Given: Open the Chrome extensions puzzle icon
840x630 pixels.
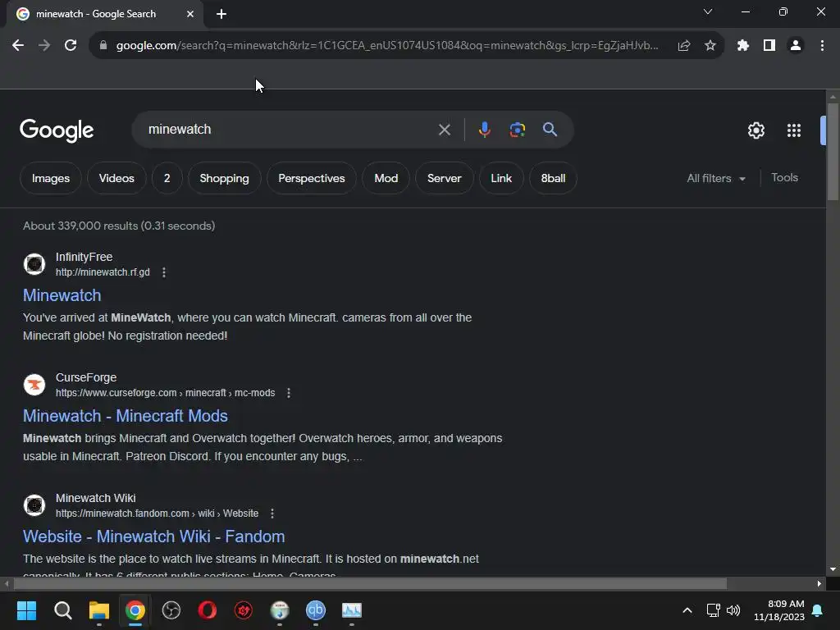Looking at the screenshot, I should 743,46.
